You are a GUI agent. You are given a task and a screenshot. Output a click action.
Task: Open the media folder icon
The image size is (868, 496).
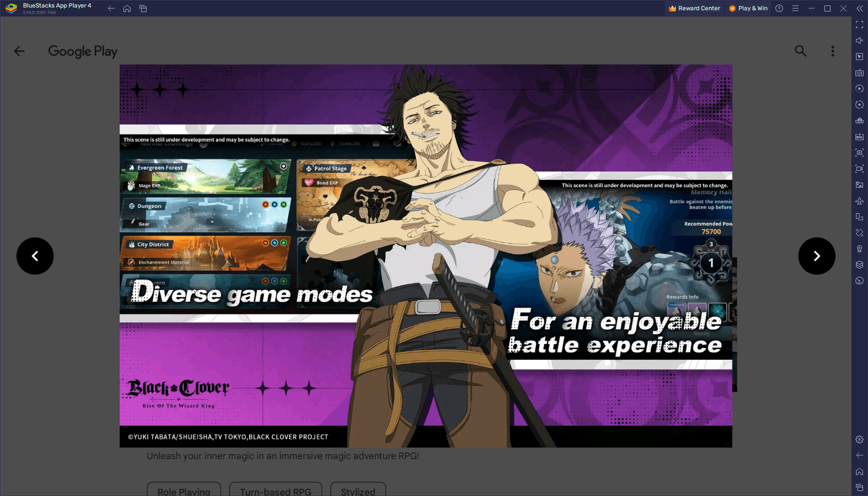(859, 185)
